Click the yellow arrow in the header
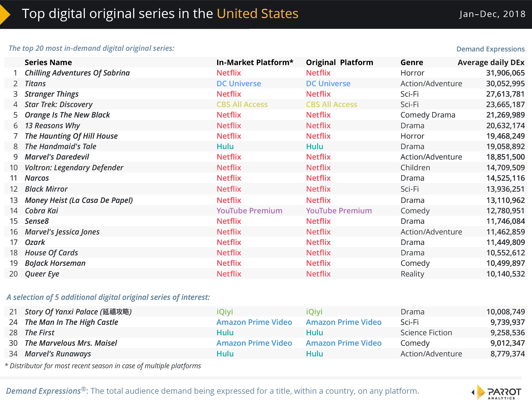Screen dimensions: 532x405 point(5,14)
